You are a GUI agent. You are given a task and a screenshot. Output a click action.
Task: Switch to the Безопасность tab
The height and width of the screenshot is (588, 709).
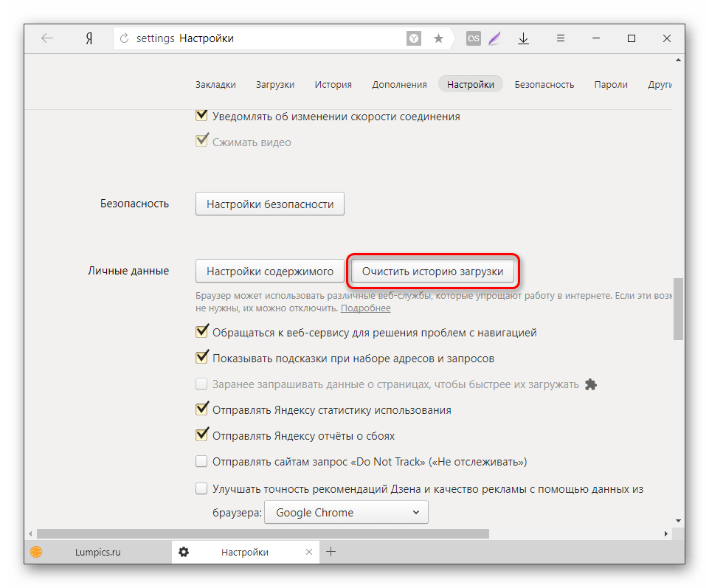(x=544, y=85)
